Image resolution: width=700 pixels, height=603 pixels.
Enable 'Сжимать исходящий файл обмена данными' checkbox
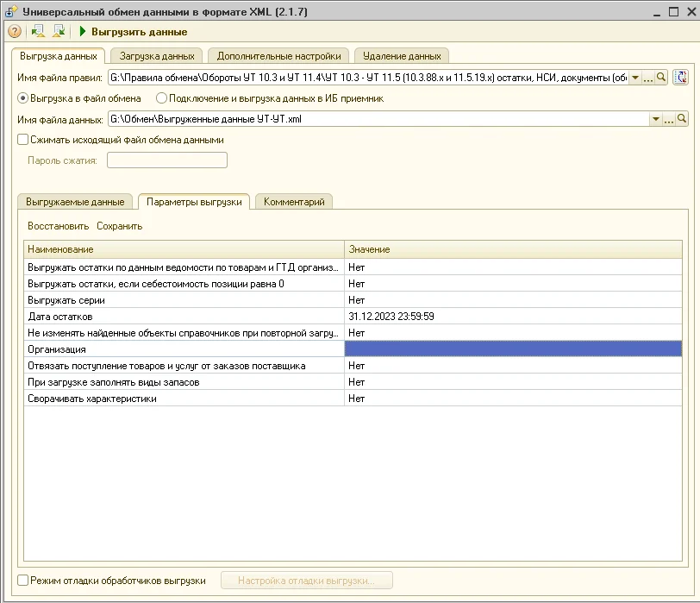(23, 140)
